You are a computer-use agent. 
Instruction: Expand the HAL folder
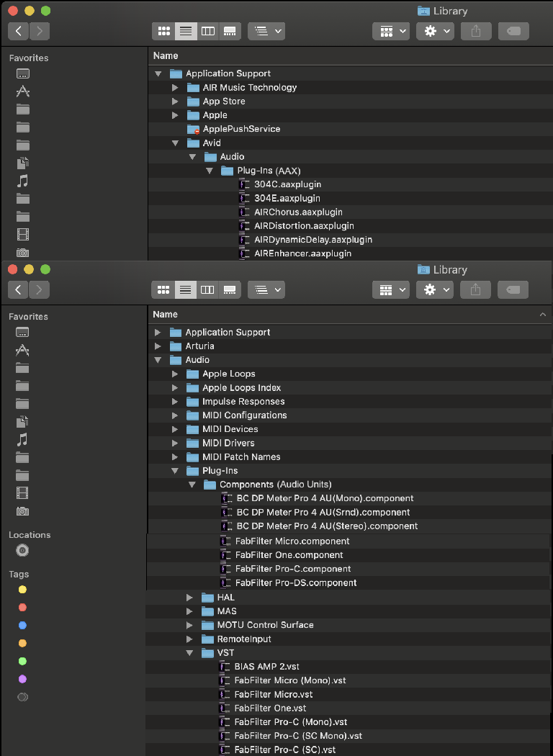tap(189, 598)
